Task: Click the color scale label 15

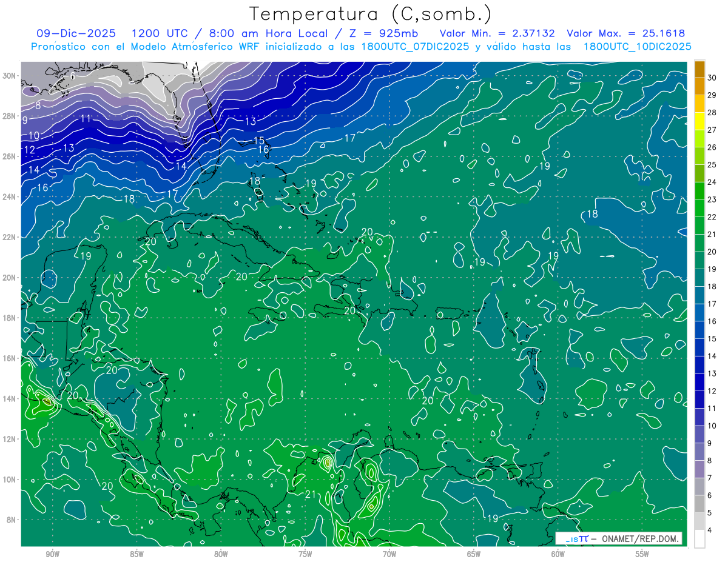Action: (712, 339)
